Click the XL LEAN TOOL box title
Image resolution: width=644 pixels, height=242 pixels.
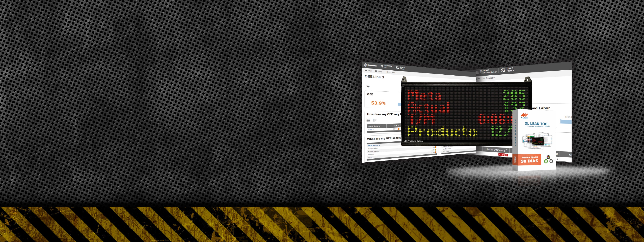point(537,124)
